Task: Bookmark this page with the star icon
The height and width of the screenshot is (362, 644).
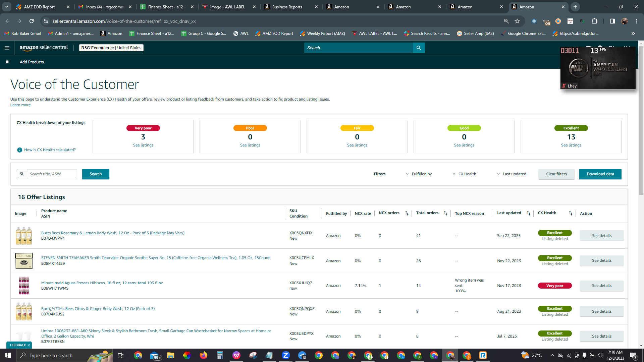Action: [517, 21]
